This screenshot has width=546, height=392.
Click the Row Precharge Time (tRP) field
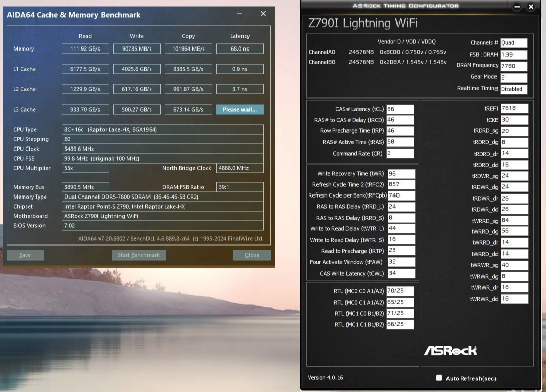click(400, 131)
